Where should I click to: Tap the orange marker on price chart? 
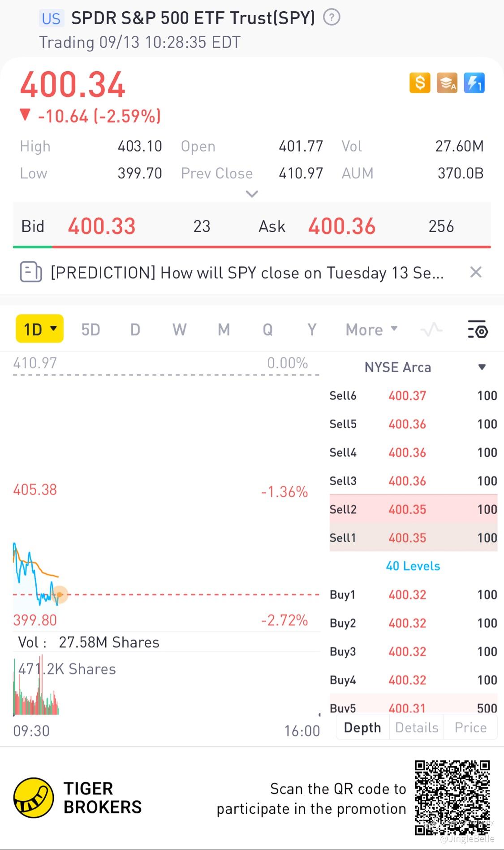point(60,594)
